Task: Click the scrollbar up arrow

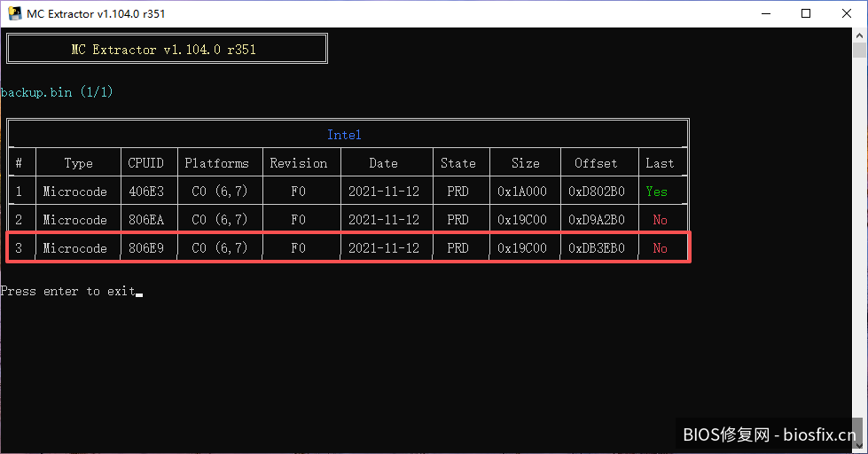Action: click(859, 35)
